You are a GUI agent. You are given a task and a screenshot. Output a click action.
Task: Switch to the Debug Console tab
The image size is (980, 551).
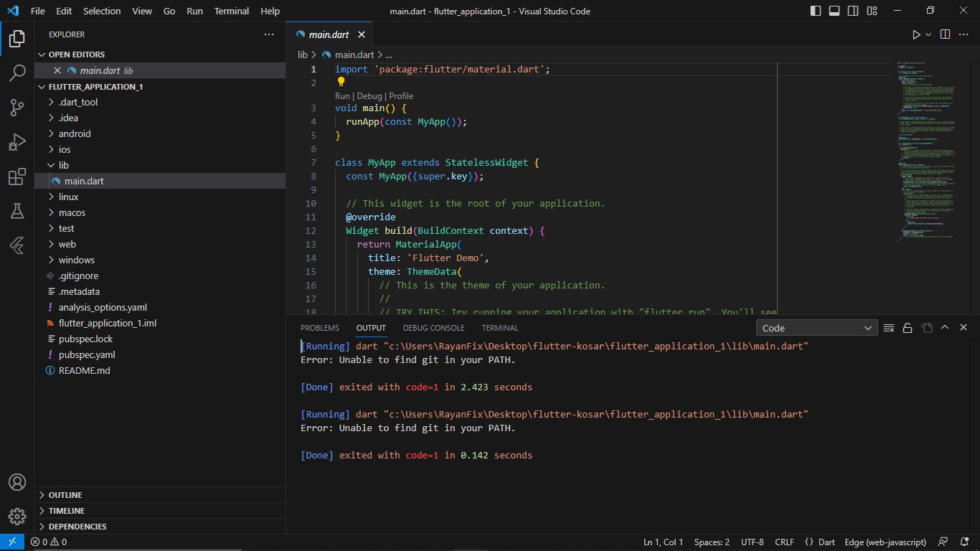click(x=433, y=328)
